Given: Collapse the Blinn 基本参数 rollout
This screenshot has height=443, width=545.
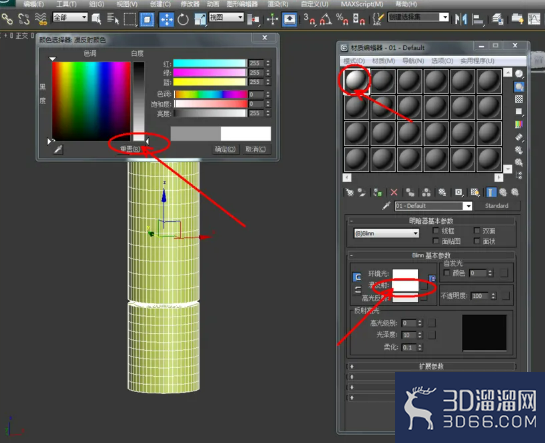Looking at the screenshot, I should tap(431, 255).
